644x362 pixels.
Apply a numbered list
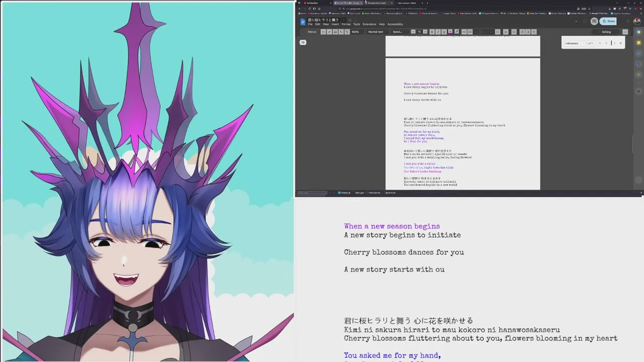click(x=514, y=32)
